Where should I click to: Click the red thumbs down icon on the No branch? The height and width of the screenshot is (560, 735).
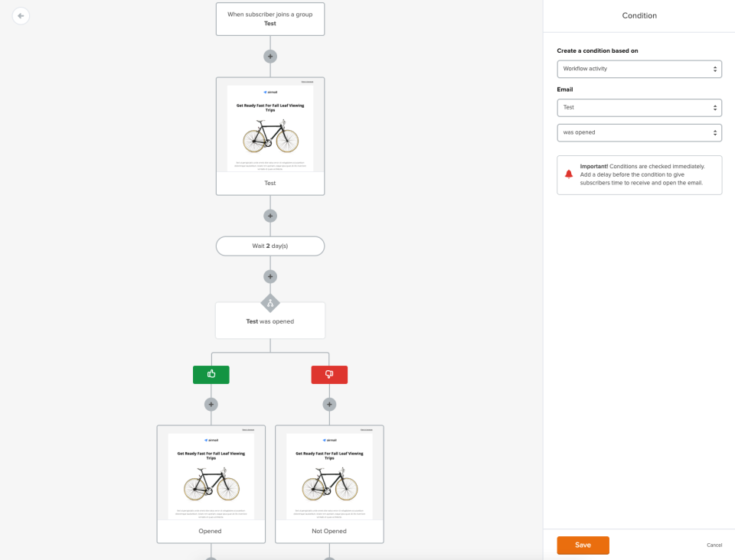tap(329, 374)
